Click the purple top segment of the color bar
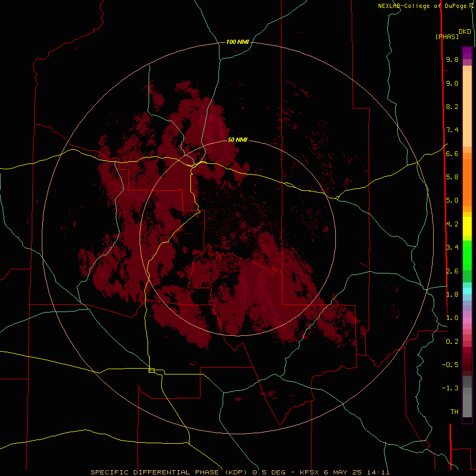 pos(467,53)
